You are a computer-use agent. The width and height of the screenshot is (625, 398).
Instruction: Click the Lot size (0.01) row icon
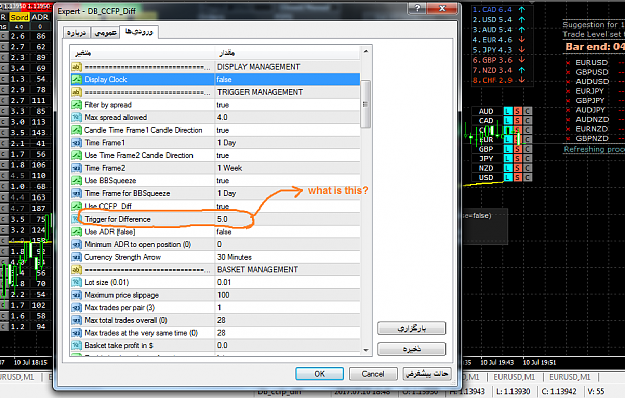77,282
